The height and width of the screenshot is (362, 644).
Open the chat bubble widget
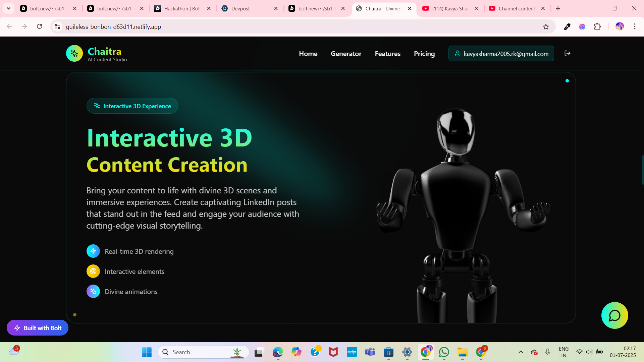coord(614,315)
